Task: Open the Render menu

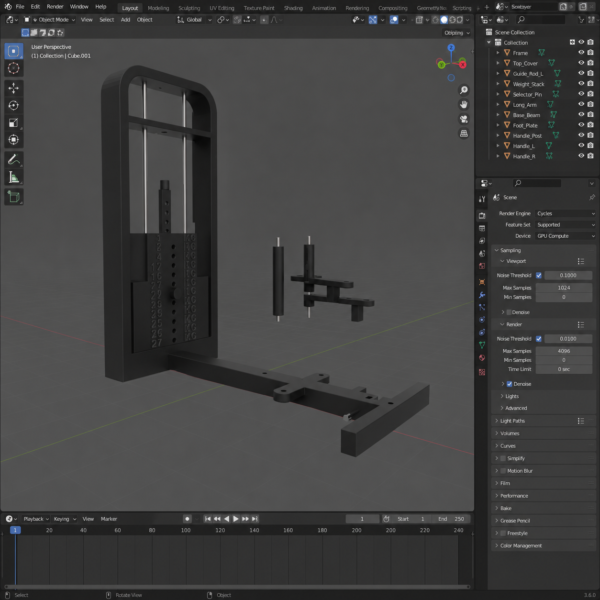Action: (x=55, y=7)
